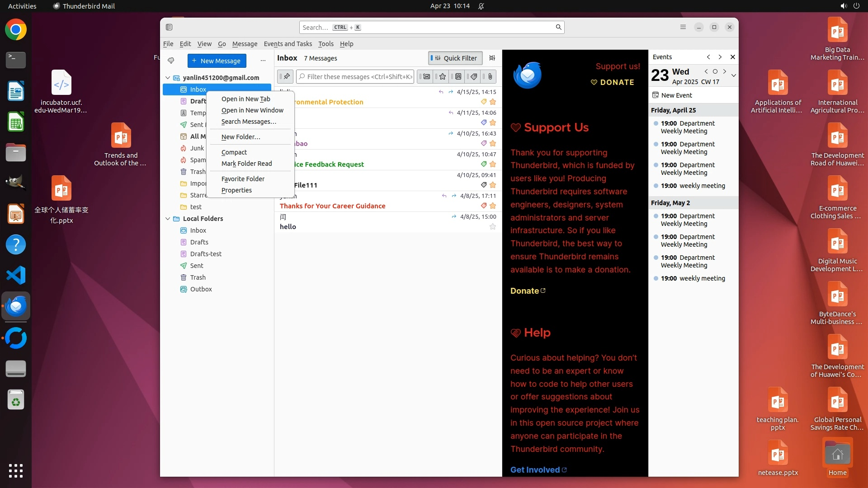The width and height of the screenshot is (868, 488).
Task: Click the Filter these messages input field
Action: [355, 76]
